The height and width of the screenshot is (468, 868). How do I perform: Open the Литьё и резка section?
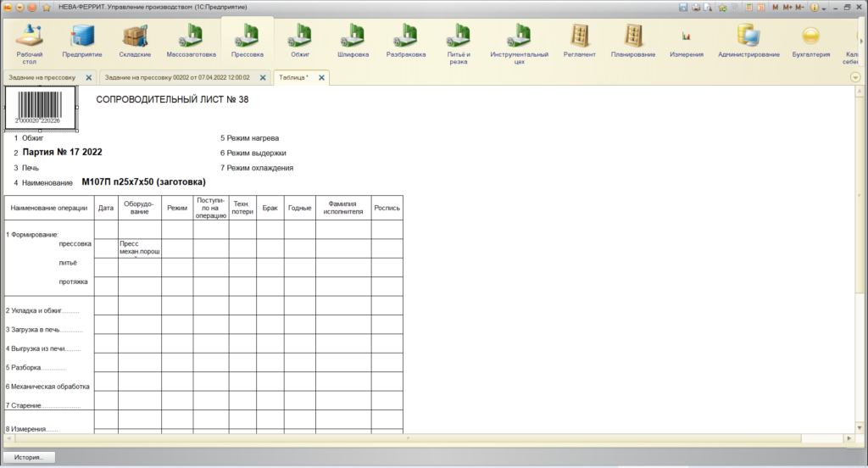(x=459, y=44)
